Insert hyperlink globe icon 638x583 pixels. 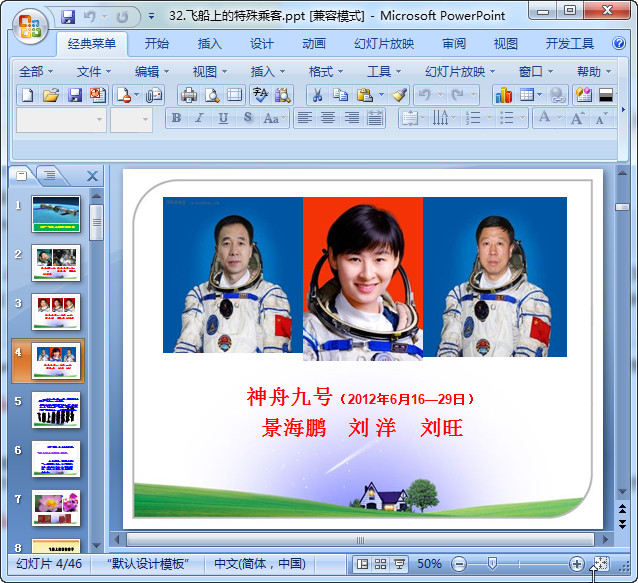(558, 95)
